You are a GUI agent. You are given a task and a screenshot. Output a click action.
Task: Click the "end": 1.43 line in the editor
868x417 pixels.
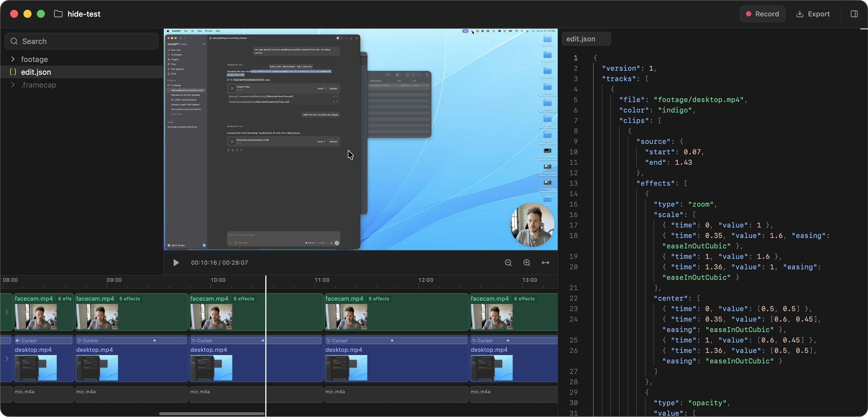tap(668, 162)
